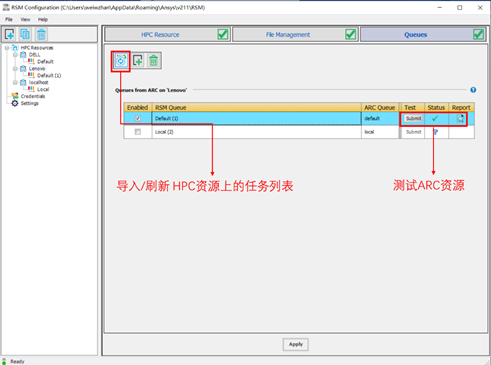Viewport: 491px width, 365px height.
Task: Open the blue help question mark icon
Action: (x=473, y=90)
